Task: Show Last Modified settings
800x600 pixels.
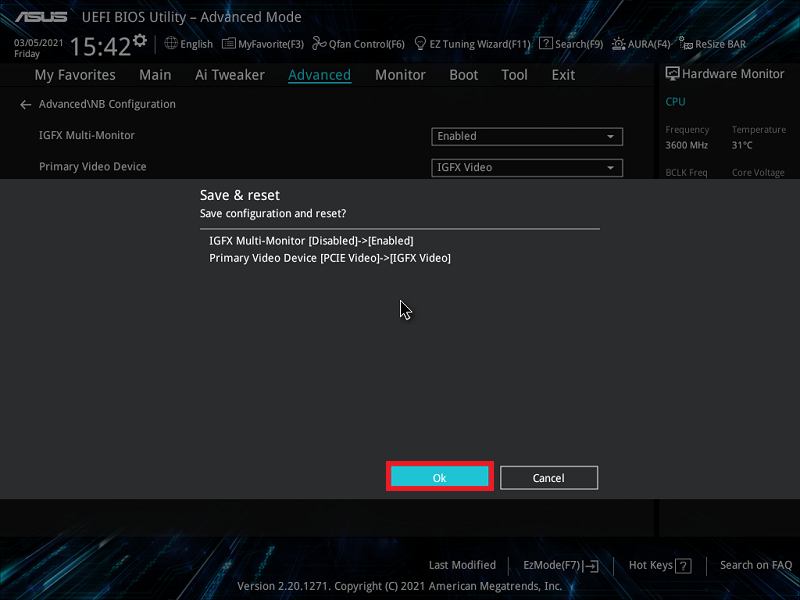Action: pyautogui.click(x=462, y=565)
